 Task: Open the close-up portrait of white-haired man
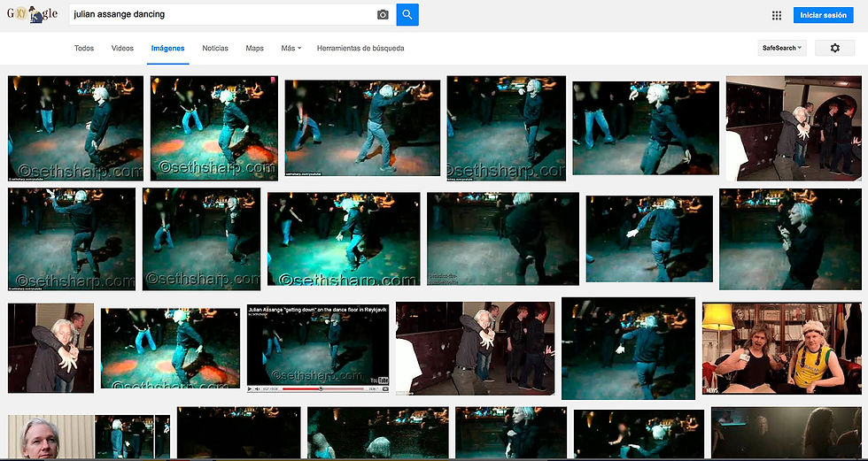pos(51,437)
